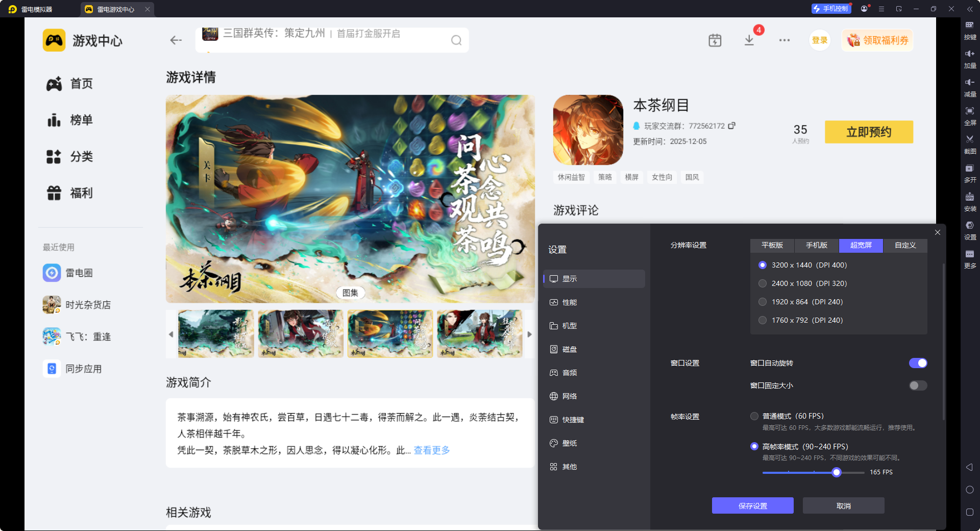
Task: Go to 首页 in game center sidebar
Action: click(70, 84)
